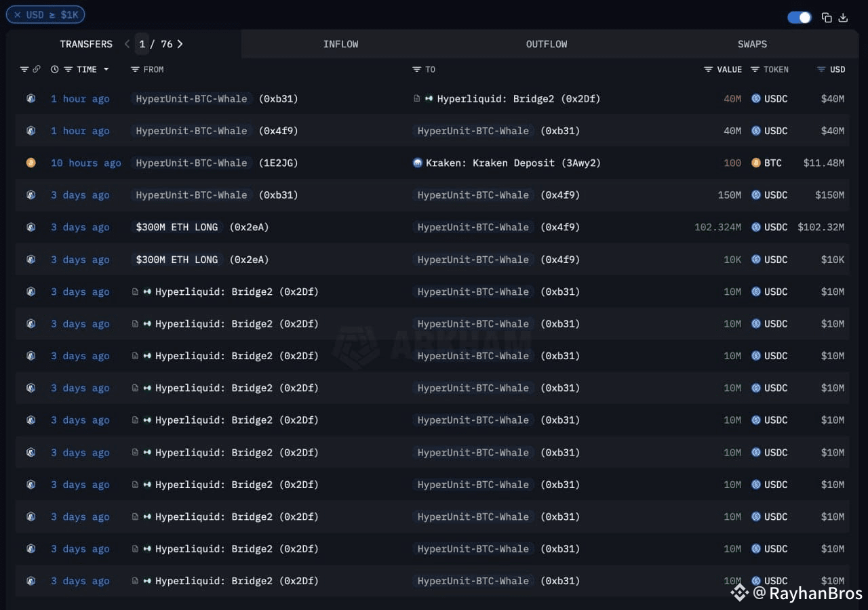868x610 pixels.
Task: Open the 1 hour ago transaction link
Action: click(80, 98)
